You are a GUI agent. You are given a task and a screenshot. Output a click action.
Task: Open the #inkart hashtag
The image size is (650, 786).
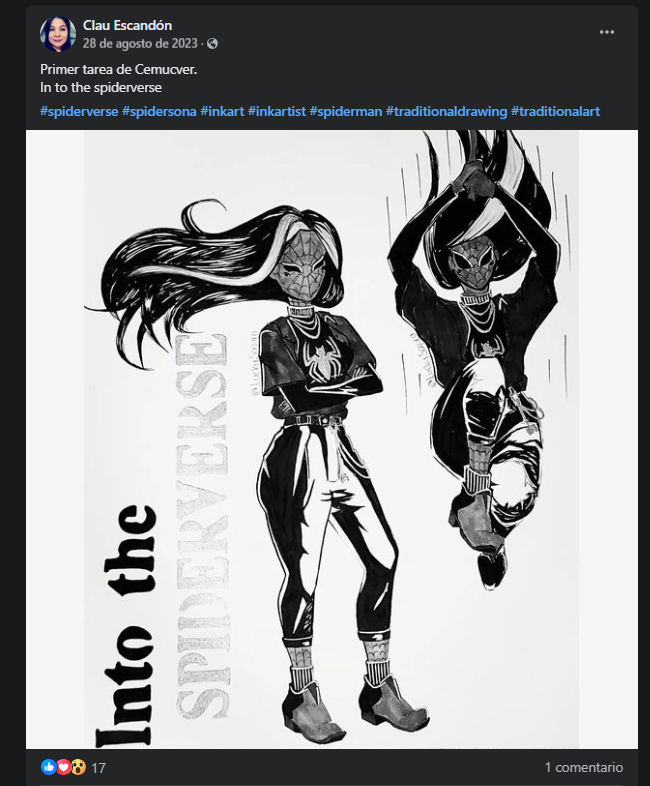point(223,111)
